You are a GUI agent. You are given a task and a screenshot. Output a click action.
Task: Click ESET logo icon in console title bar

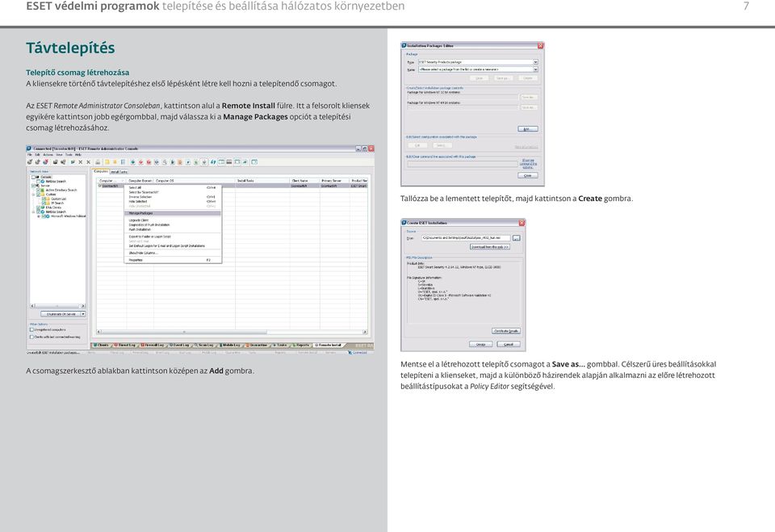pyautogui.click(x=29, y=149)
